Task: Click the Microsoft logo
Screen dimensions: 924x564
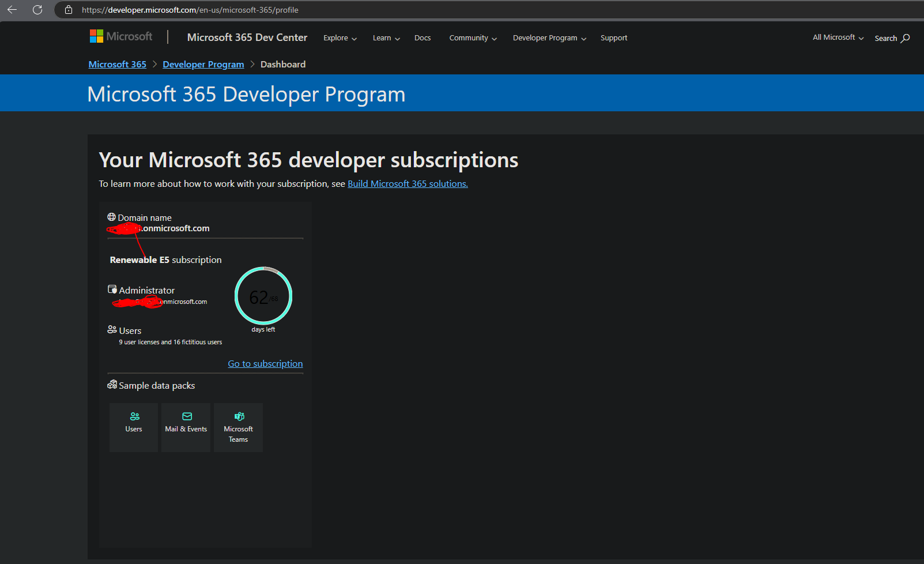Action: (x=121, y=37)
